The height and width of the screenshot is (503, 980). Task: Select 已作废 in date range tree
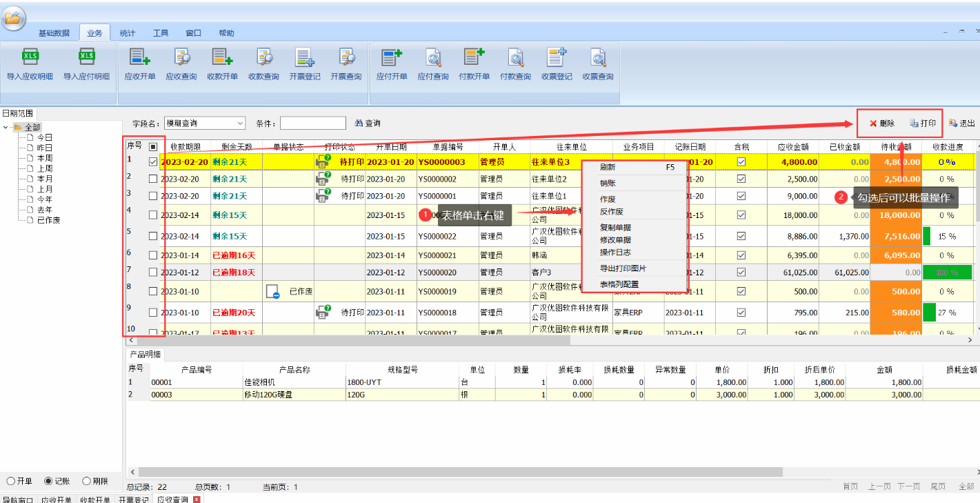[48, 220]
